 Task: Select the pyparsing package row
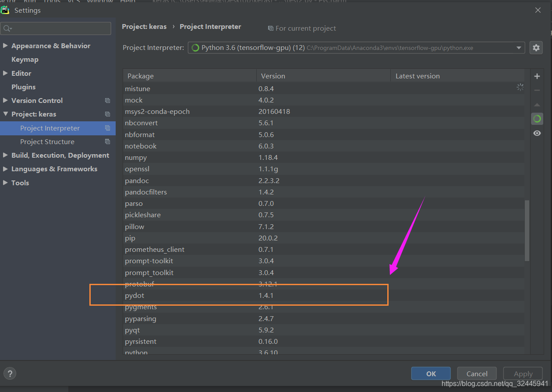[324, 319]
